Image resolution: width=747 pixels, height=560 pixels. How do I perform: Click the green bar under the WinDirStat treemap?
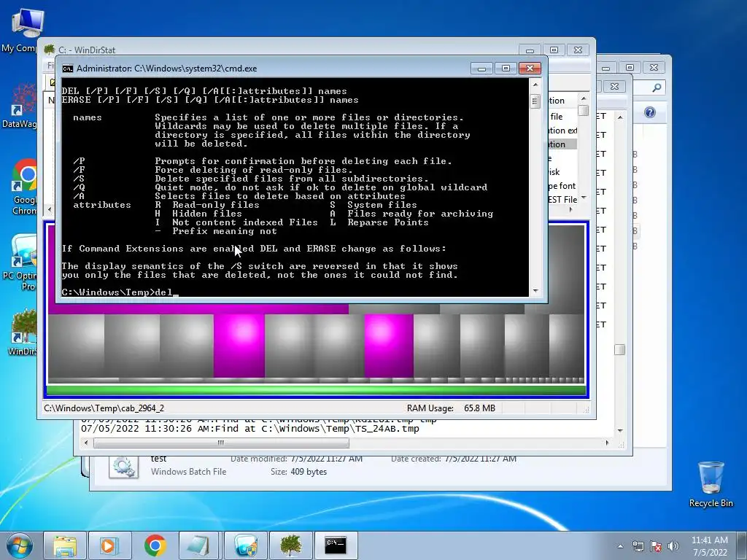click(317, 391)
